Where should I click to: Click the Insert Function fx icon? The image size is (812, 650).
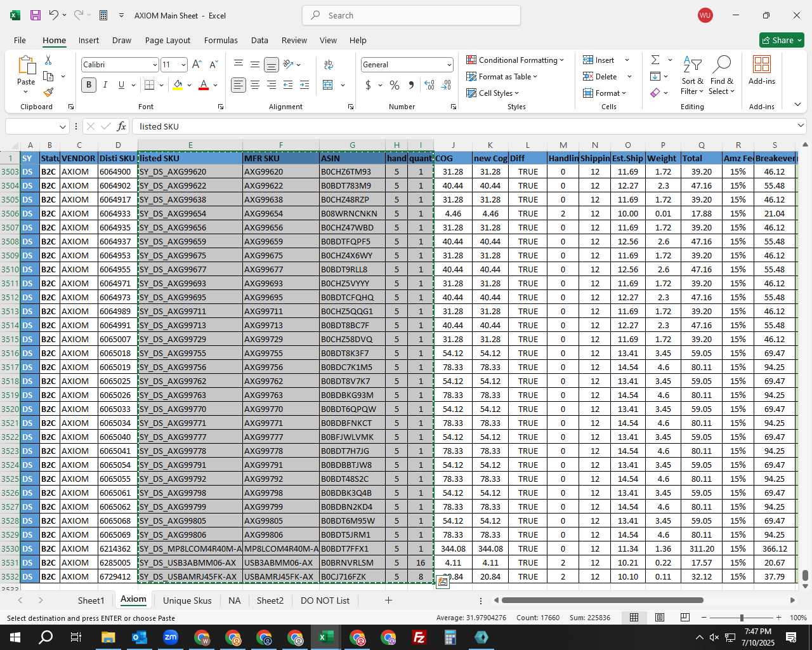[x=122, y=126]
